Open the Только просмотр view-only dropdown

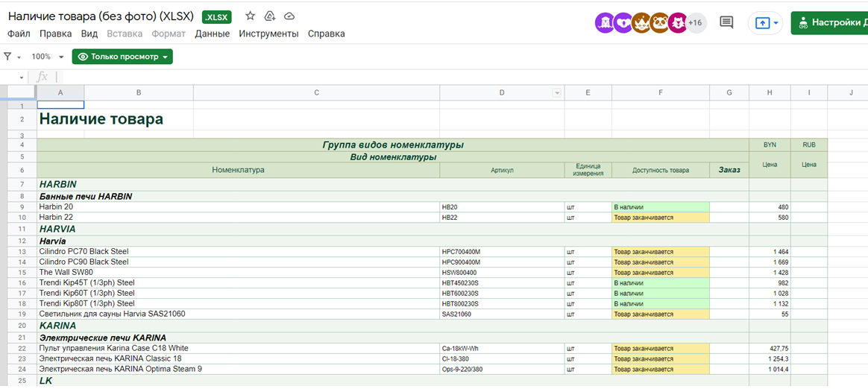[122, 57]
